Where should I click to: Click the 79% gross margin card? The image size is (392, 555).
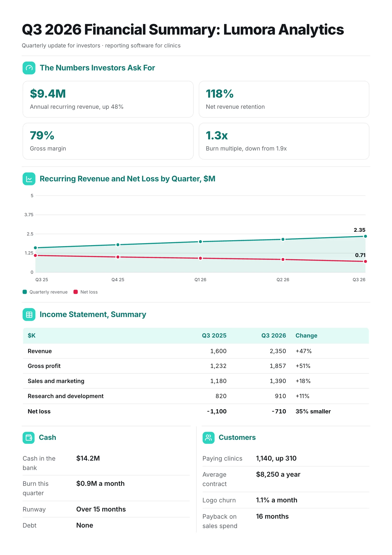[x=108, y=141]
